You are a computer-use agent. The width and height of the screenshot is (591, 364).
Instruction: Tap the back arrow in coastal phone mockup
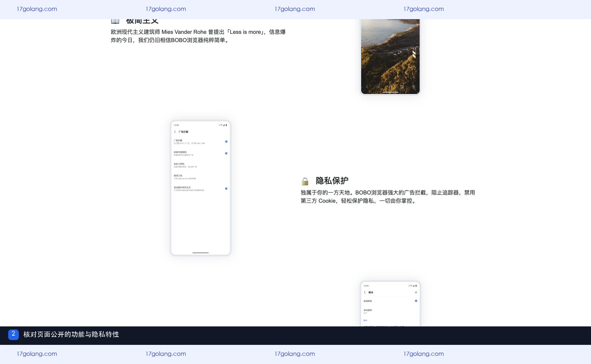[x=367, y=87]
